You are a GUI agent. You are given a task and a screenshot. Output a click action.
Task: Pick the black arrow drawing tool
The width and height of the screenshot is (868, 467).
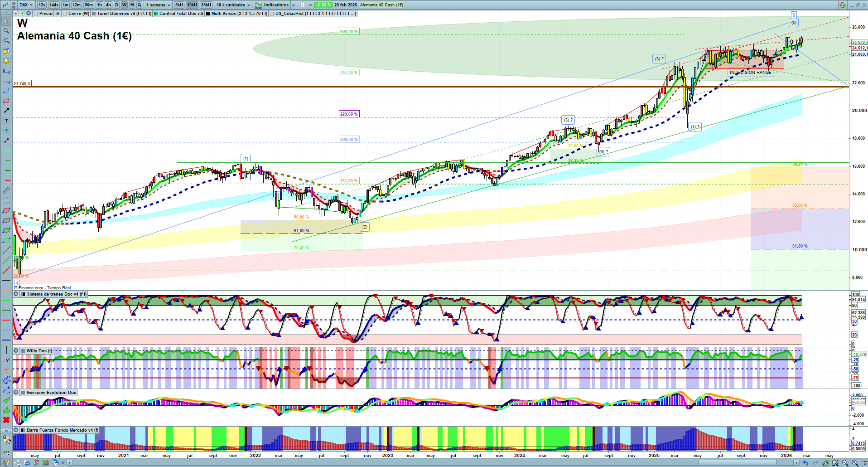point(6,111)
